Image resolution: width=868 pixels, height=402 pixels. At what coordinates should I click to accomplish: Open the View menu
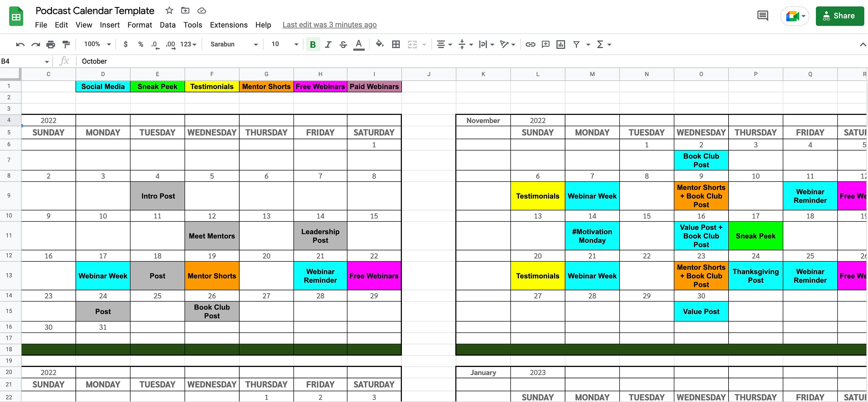point(84,25)
